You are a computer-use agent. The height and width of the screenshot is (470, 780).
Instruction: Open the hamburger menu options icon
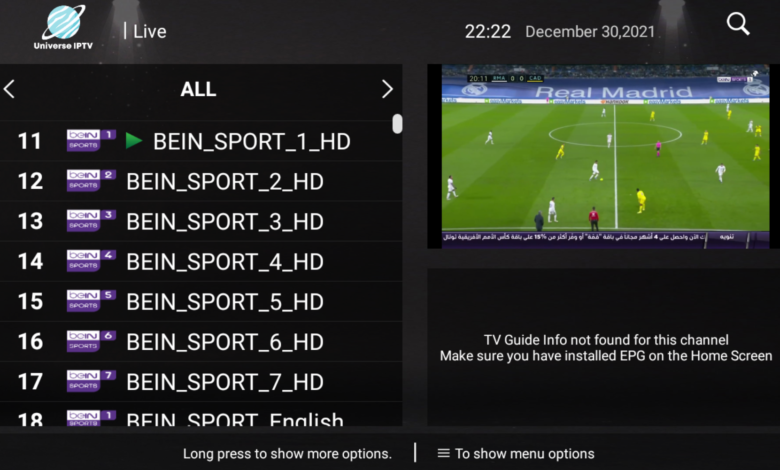point(443,454)
